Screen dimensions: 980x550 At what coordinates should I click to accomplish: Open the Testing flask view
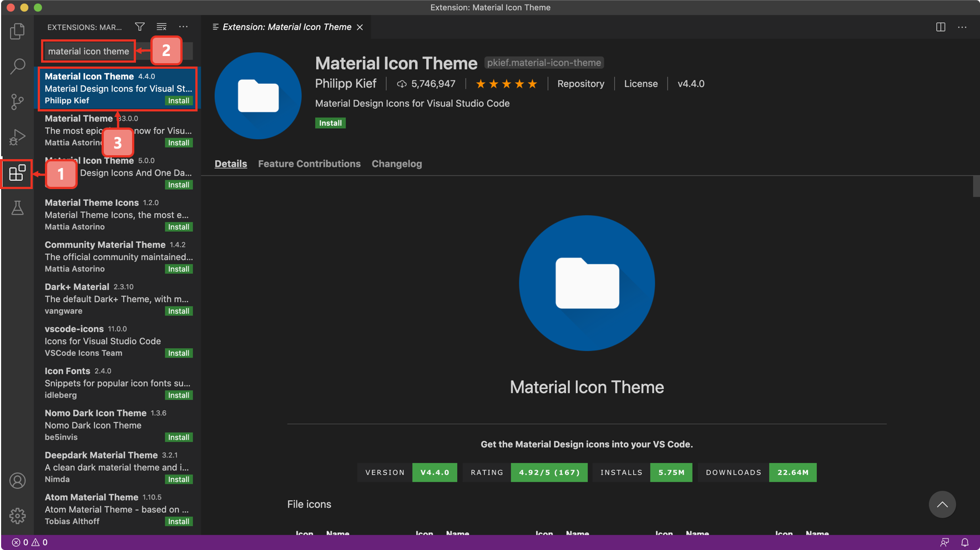17,208
